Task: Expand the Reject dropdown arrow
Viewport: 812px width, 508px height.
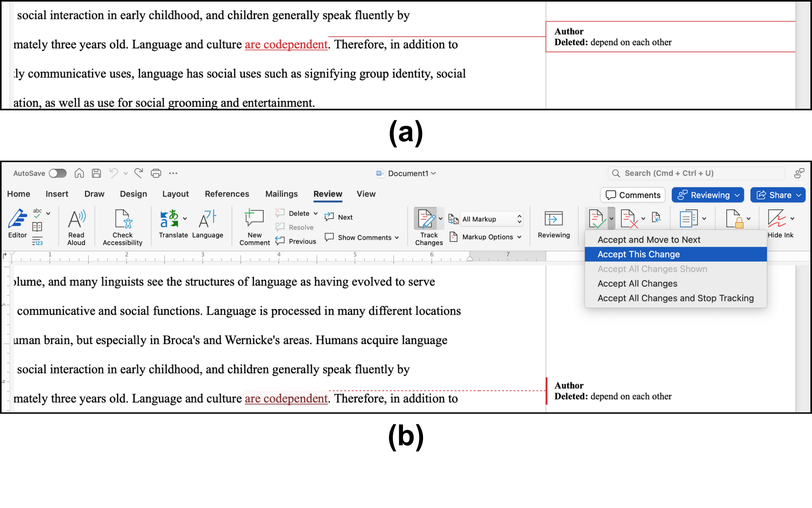Action: pyautogui.click(x=643, y=218)
